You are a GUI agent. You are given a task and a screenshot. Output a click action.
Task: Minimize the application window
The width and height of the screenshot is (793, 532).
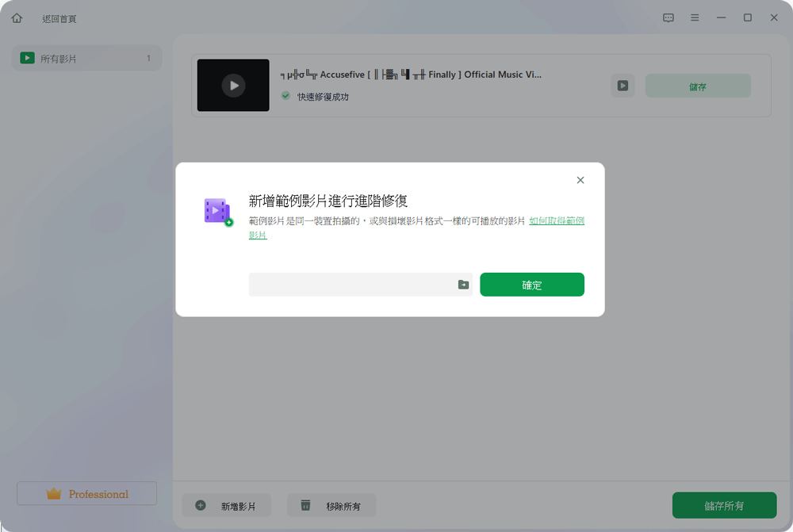click(721, 18)
